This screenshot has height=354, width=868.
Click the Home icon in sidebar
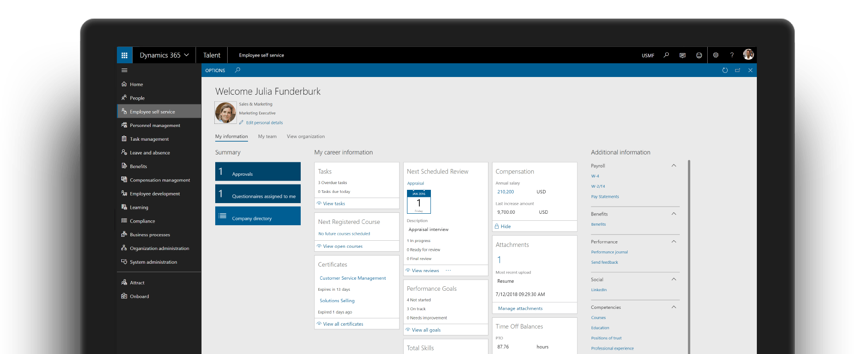[x=124, y=84]
